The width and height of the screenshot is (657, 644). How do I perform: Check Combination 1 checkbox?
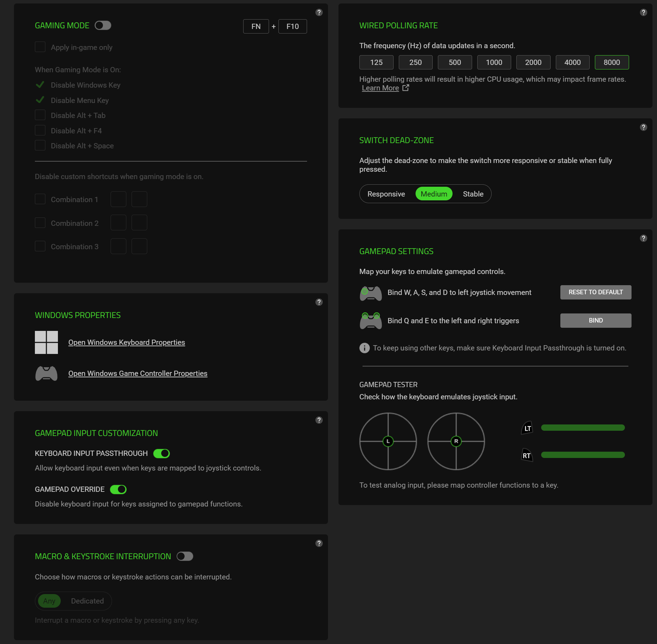pos(40,199)
